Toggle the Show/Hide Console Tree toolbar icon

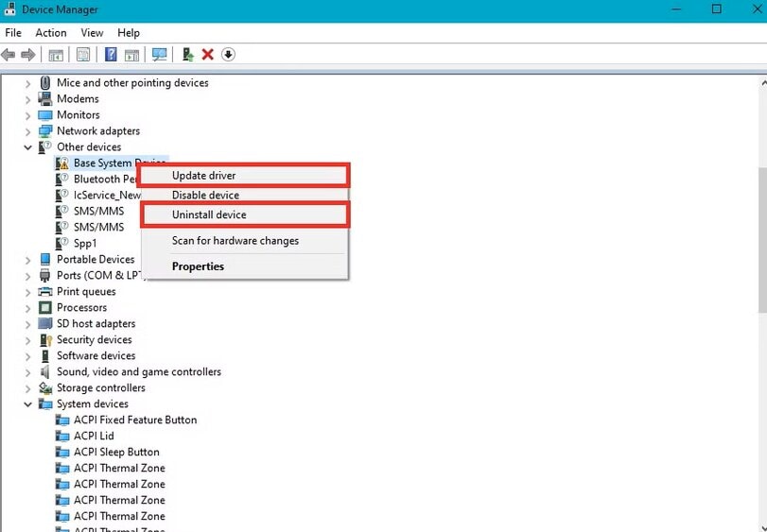point(55,54)
